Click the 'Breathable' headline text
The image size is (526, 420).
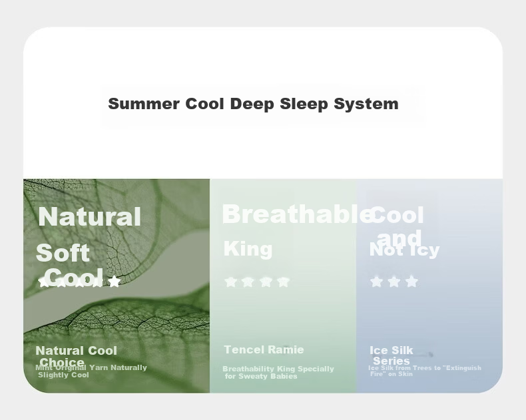coord(298,214)
